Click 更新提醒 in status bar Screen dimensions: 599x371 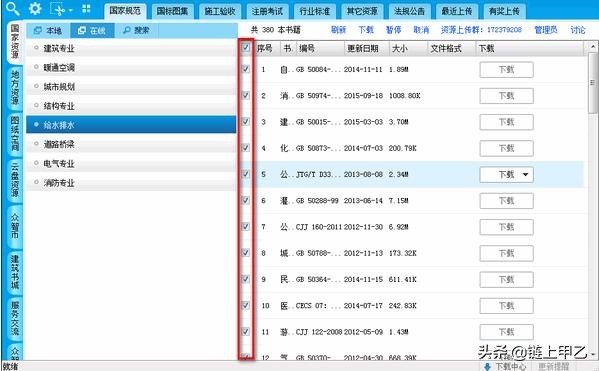coord(554,366)
